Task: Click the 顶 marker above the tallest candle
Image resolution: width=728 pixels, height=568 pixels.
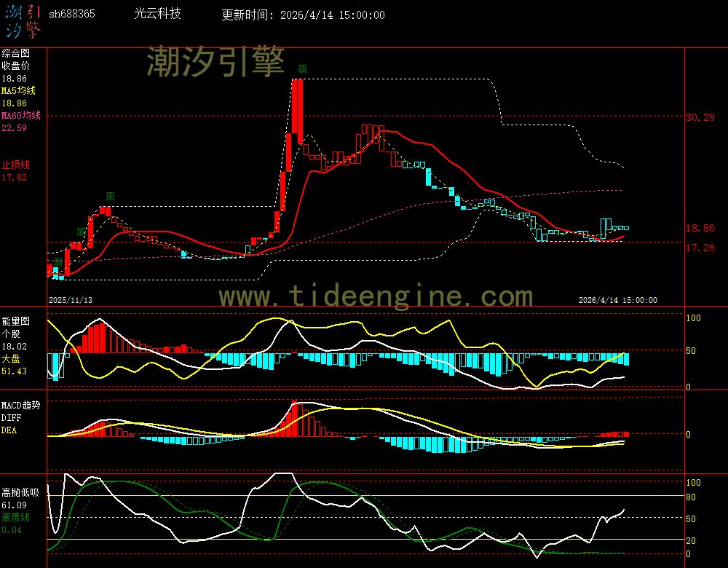Action: (302, 69)
